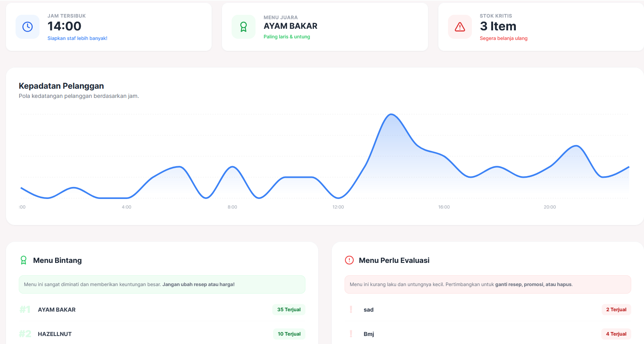644x344 pixels.
Task: Click the warning triangle icon in Stok Kritis card
Action: [460, 27]
